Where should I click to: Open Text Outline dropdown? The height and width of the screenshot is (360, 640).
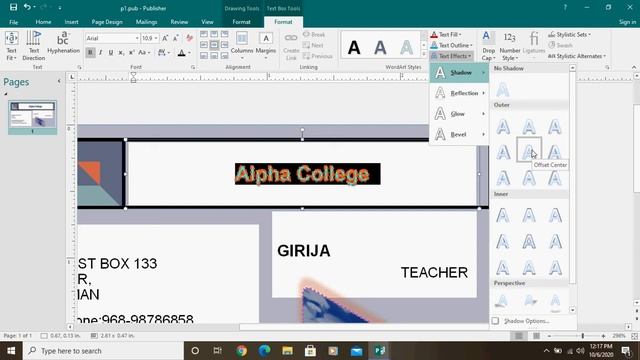point(452,45)
